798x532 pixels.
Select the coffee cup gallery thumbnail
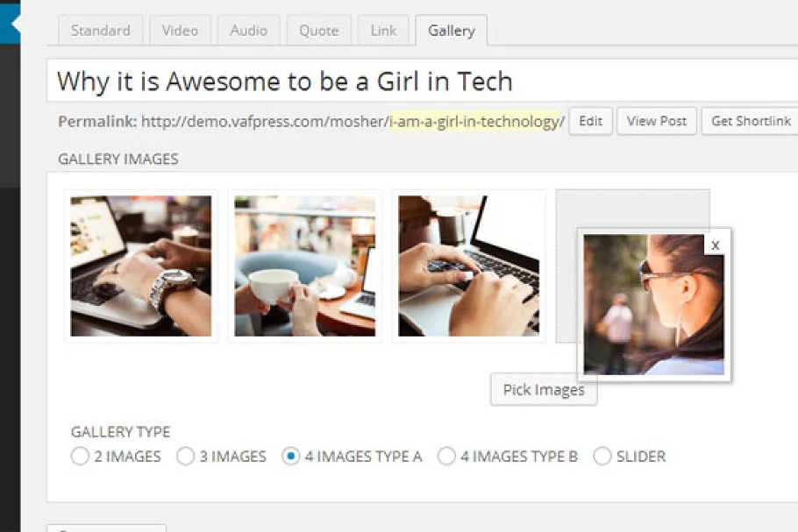(305, 266)
